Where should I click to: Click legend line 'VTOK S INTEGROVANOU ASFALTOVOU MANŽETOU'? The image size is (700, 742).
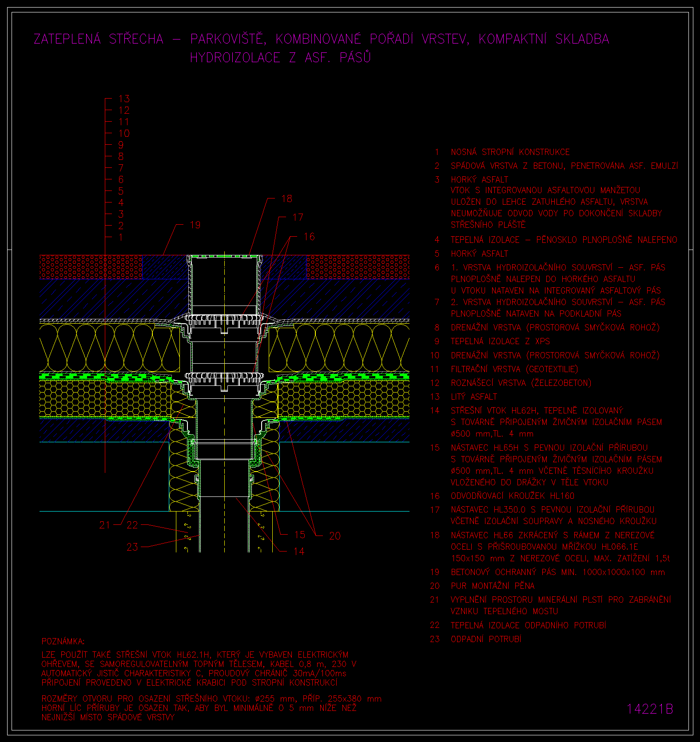[545, 190]
